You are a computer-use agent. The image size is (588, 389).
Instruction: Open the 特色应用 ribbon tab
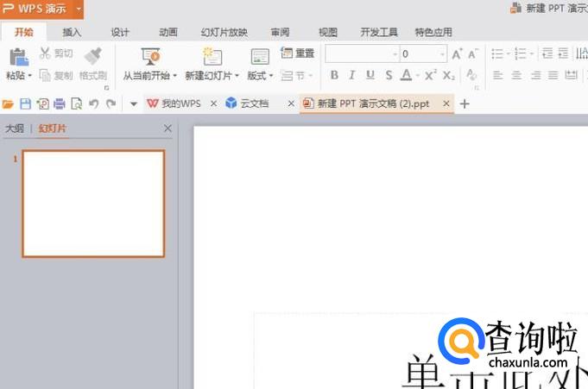pyautogui.click(x=433, y=32)
